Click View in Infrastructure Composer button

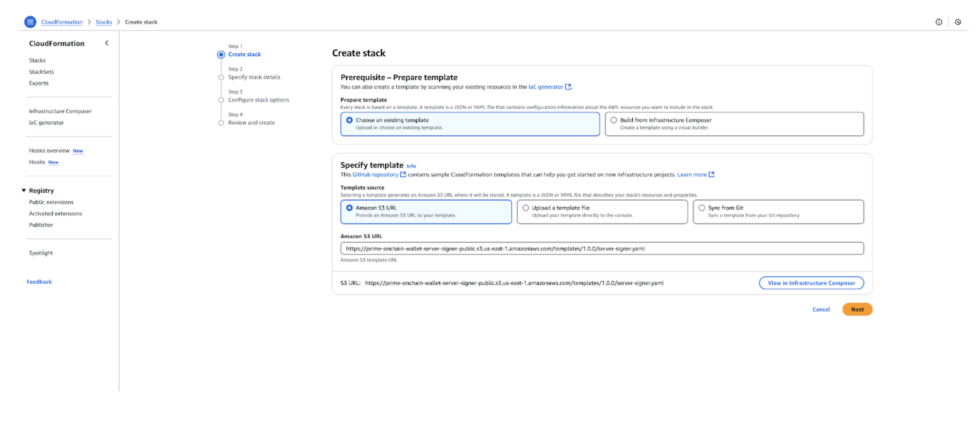coord(811,283)
